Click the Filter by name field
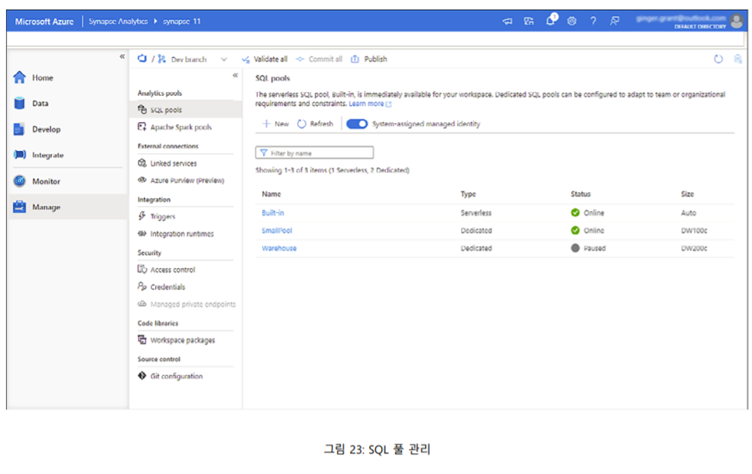The image size is (752, 474). [315, 153]
